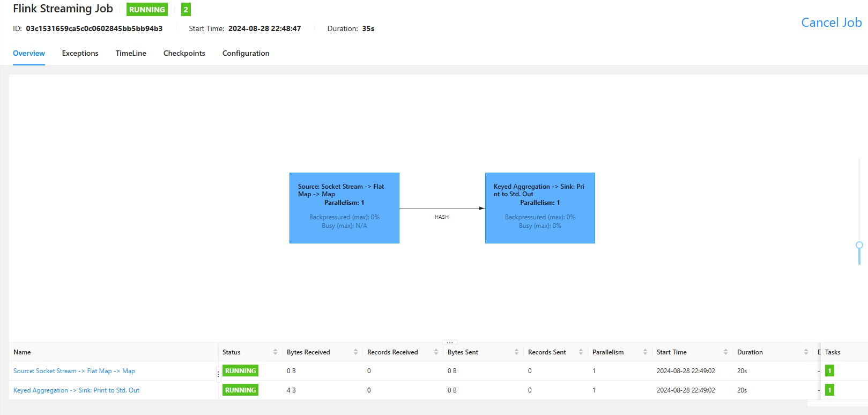Click the green task count badge 2
The image size is (868, 415).
[x=186, y=10]
